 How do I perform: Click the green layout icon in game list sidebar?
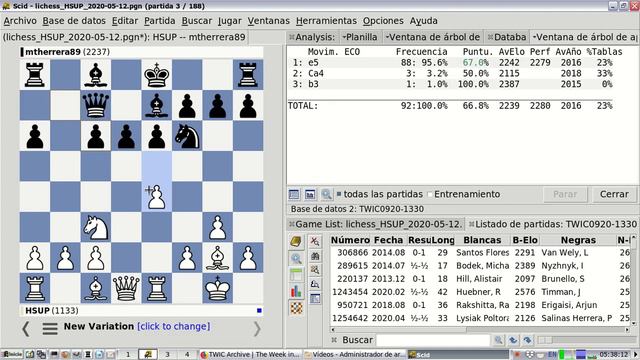point(296,275)
